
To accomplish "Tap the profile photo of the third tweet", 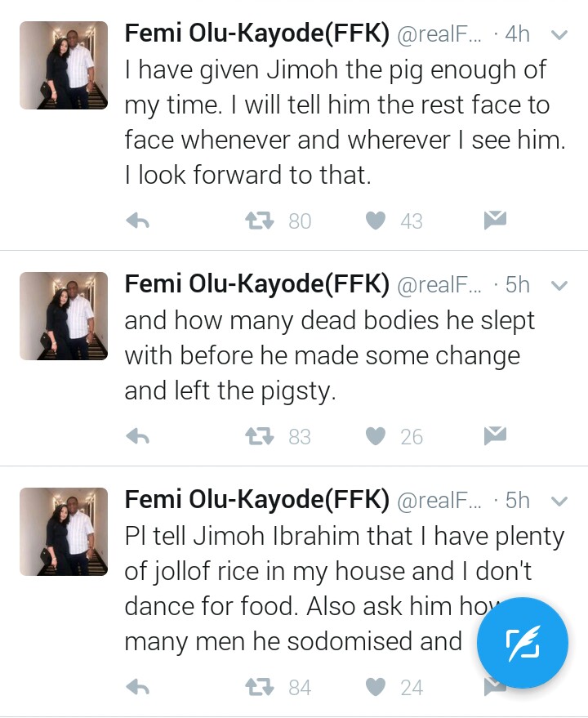I will pyautogui.click(x=64, y=532).
